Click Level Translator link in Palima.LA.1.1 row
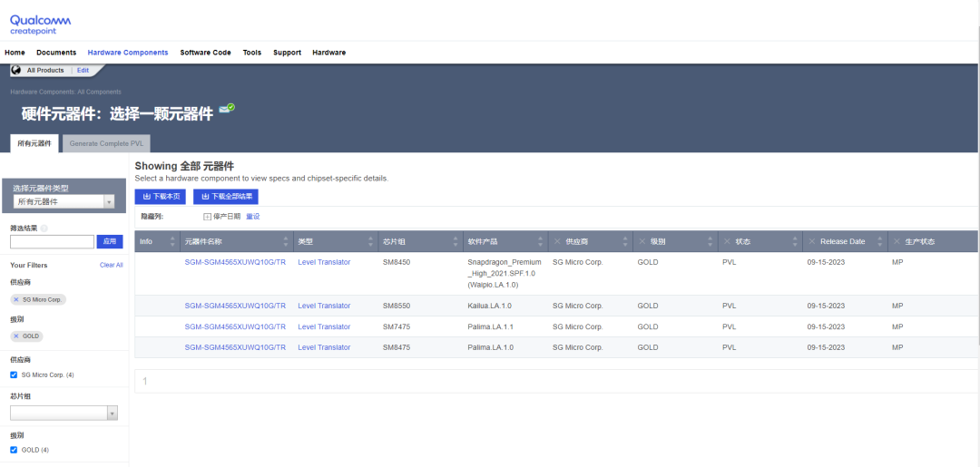Viewport: 980px width, 467px height. coord(324,326)
